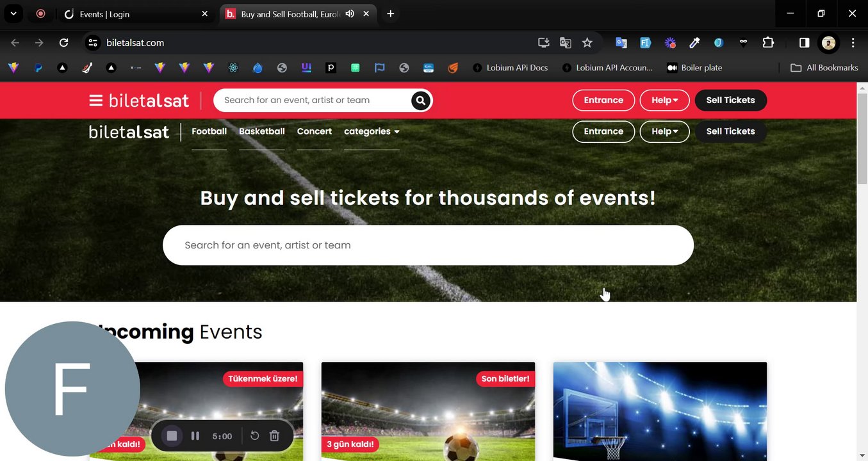Click the large hero search field

point(428,245)
